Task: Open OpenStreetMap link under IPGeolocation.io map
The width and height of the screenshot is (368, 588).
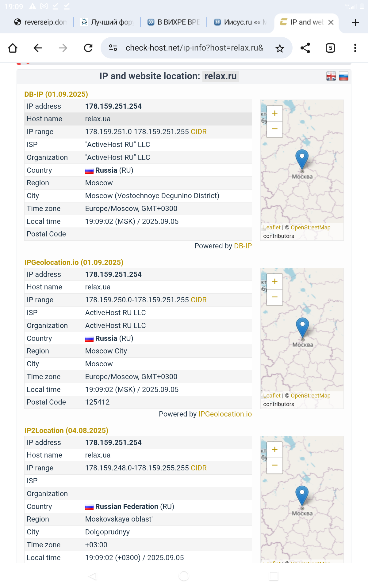Action: pyautogui.click(x=311, y=396)
